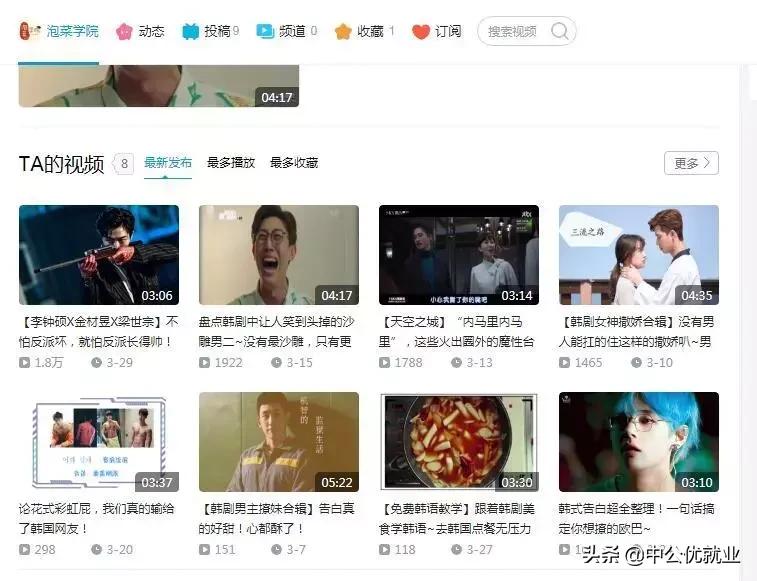
Task: Click the 更多 button
Action: (x=691, y=163)
